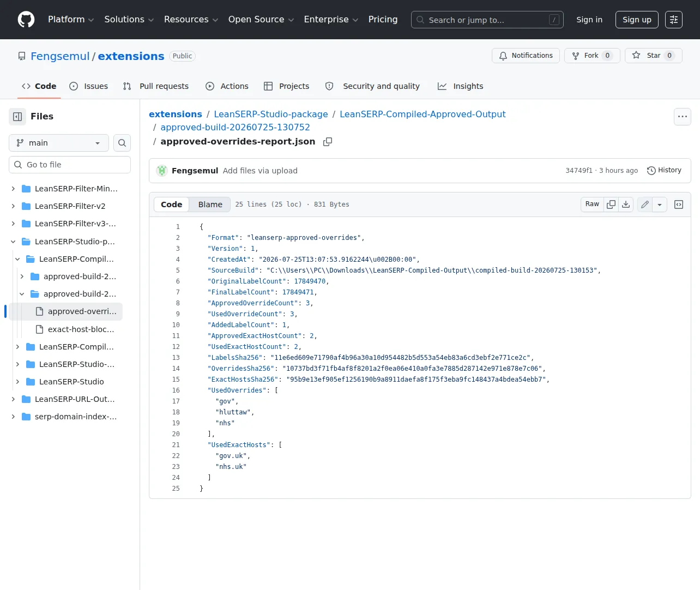Open the more file actions menu
This screenshot has height=590, width=700.
point(683,117)
